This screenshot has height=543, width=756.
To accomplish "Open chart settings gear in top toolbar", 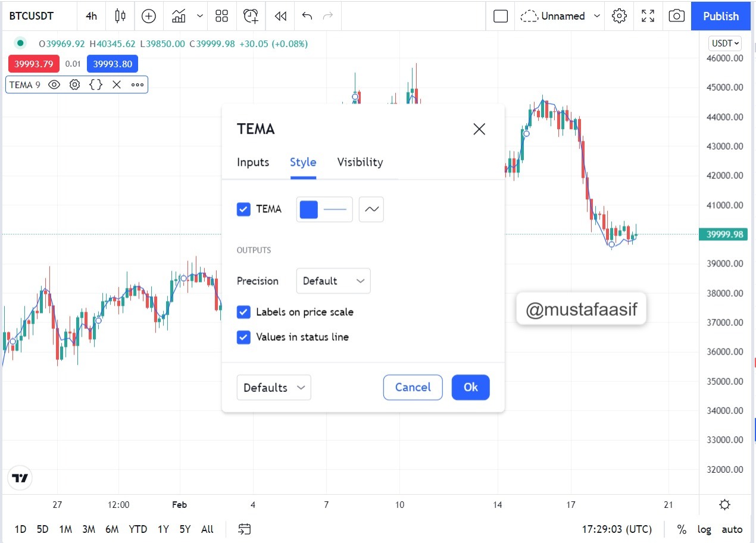I will coord(620,16).
